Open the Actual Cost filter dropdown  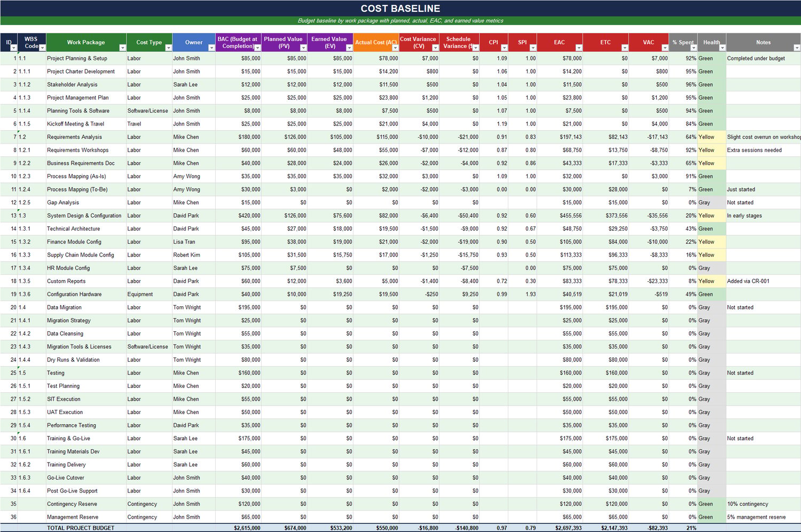pos(395,48)
